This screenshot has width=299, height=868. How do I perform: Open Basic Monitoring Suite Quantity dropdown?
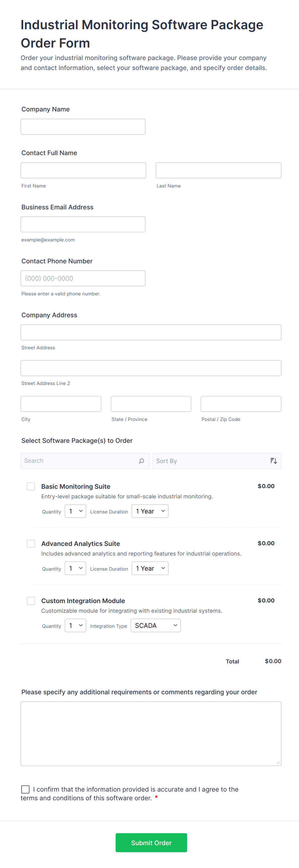[75, 511]
